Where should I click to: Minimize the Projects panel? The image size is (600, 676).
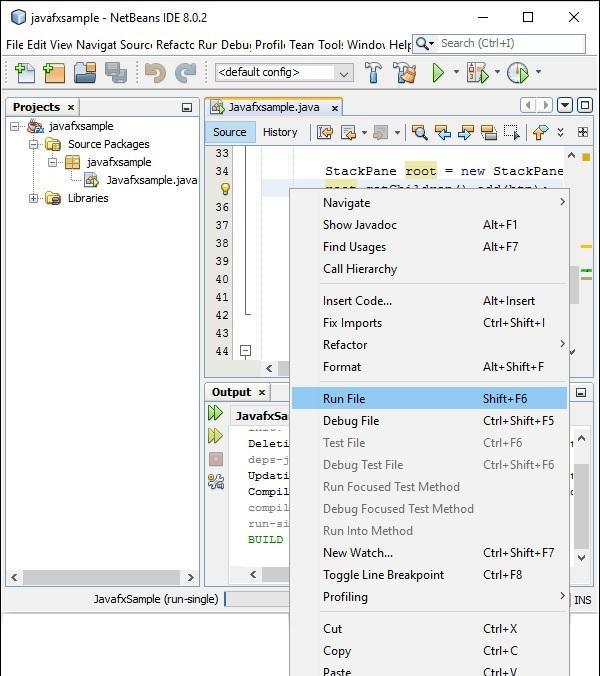187,107
